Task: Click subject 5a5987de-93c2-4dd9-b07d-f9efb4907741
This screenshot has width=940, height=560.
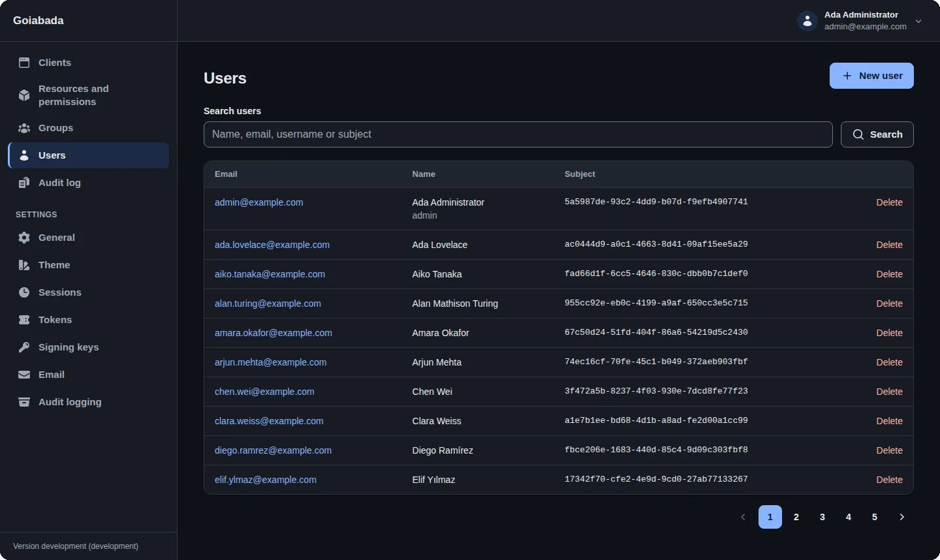Action: tap(656, 202)
